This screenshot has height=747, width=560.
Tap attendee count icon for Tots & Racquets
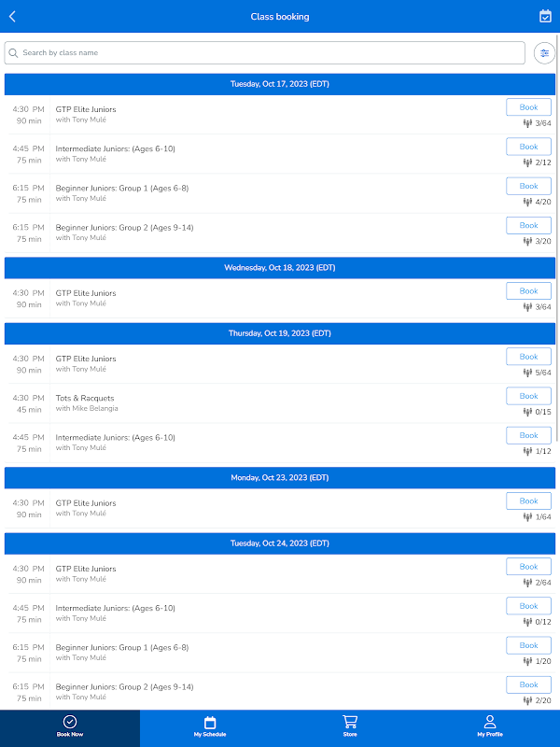point(527,412)
